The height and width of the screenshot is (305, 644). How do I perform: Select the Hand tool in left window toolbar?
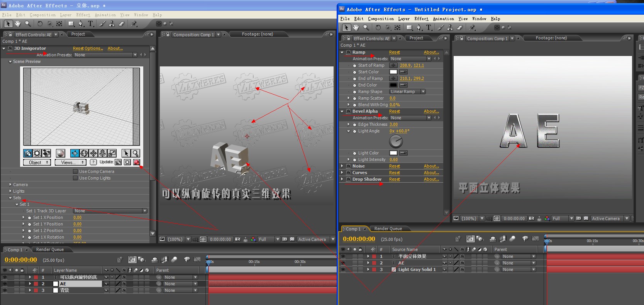(x=18, y=24)
